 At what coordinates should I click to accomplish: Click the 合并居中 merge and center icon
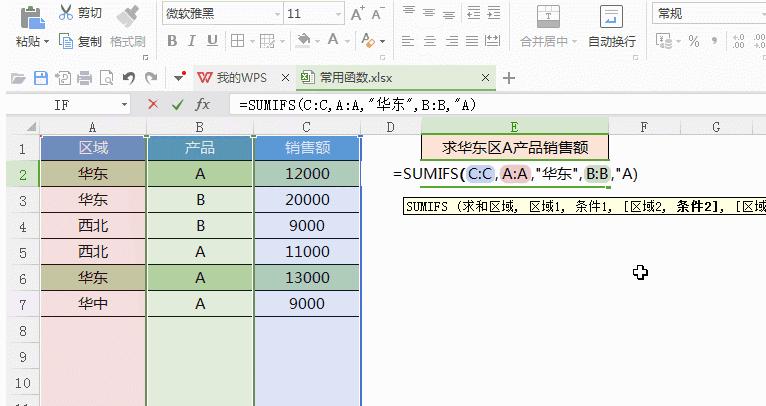tap(548, 16)
